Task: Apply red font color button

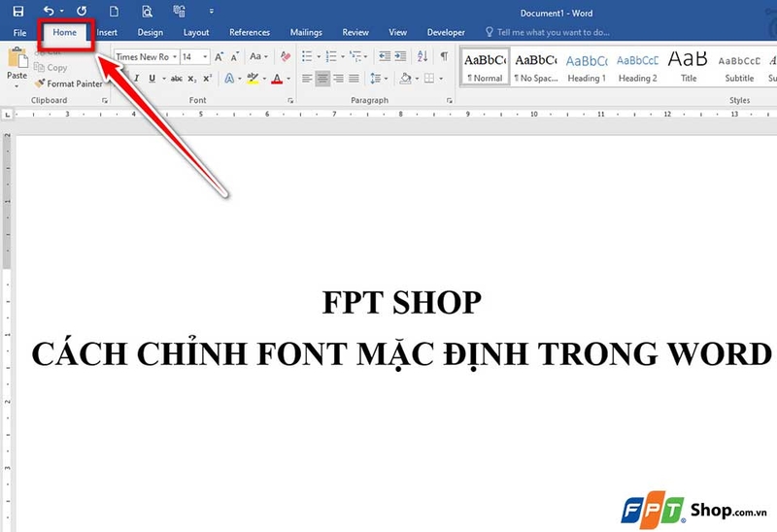Action: (x=277, y=79)
